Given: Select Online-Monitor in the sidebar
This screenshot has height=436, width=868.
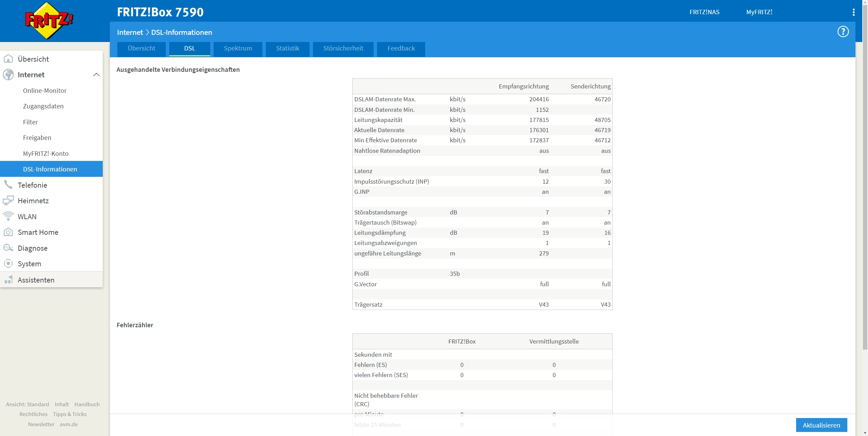Looking at the screenshot, I should point(45,90).
